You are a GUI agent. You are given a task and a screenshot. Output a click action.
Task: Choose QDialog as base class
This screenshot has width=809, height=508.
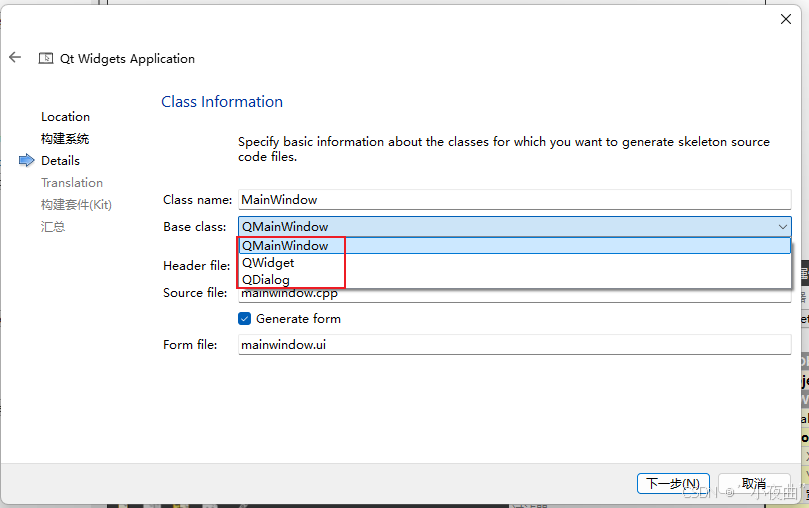514,280
